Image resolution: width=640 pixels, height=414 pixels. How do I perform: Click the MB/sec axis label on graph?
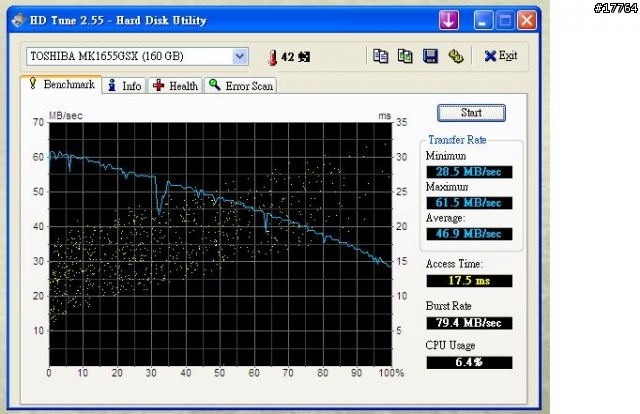[66, 116]
